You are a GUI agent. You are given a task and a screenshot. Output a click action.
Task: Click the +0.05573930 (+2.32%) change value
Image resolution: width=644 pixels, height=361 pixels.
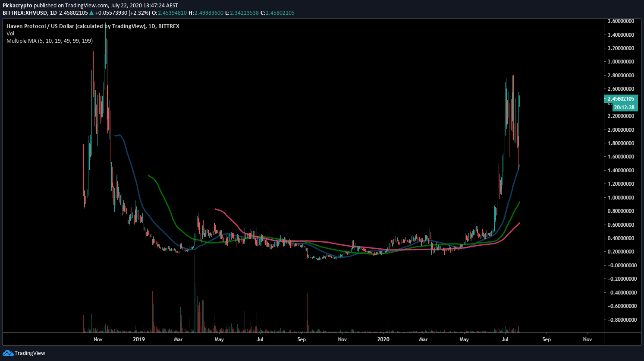click(123, 13)
